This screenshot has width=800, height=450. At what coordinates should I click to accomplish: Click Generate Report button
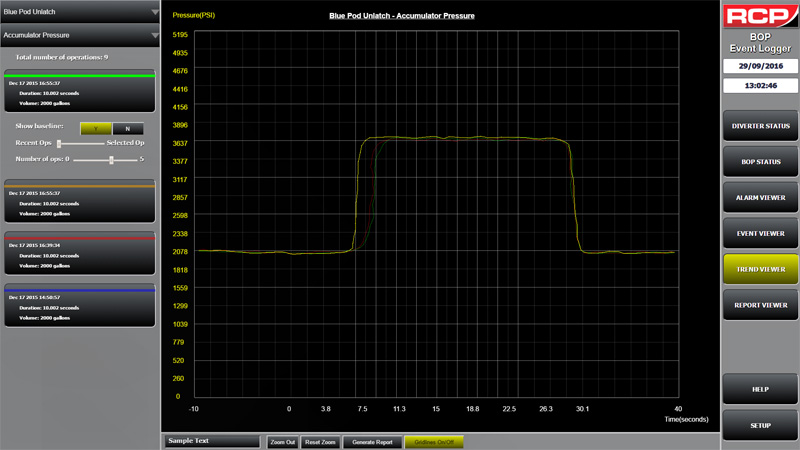point(371,441)
